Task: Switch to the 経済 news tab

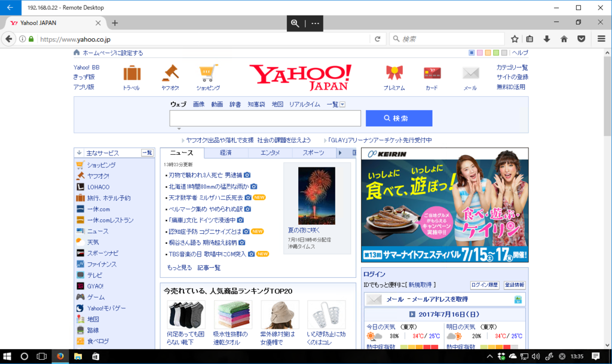Action: tap(226, 153)
